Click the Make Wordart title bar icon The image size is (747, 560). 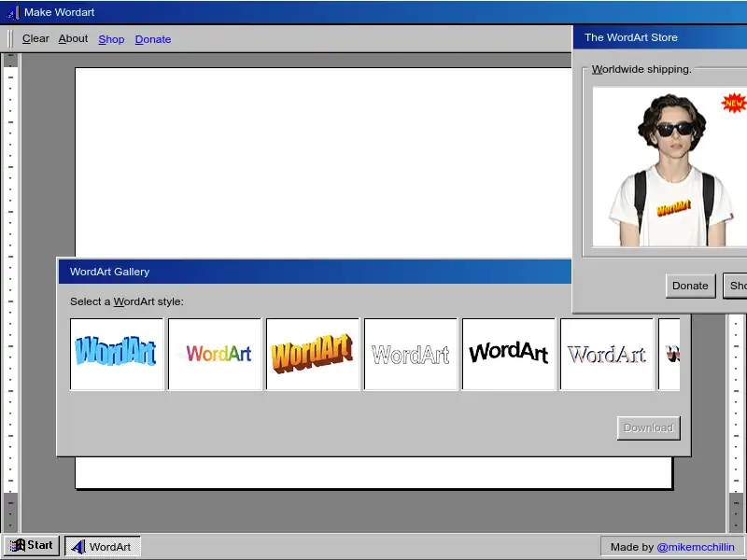click(x=12, y=12)
